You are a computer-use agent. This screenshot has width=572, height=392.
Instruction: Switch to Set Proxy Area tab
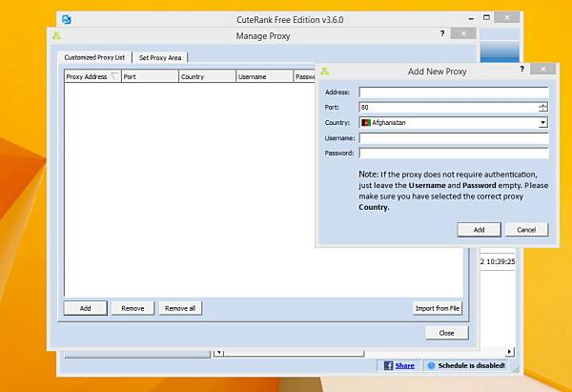(x=160, y=57)
